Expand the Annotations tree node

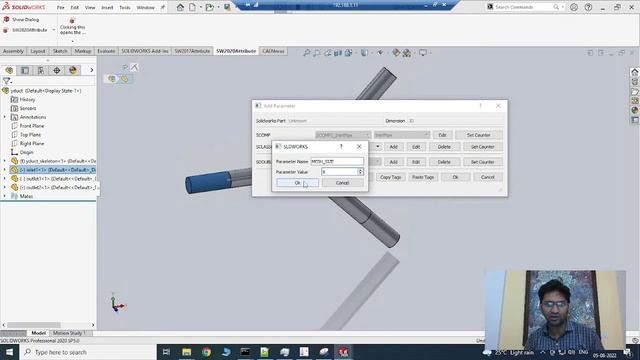click(x=4, y=117)
